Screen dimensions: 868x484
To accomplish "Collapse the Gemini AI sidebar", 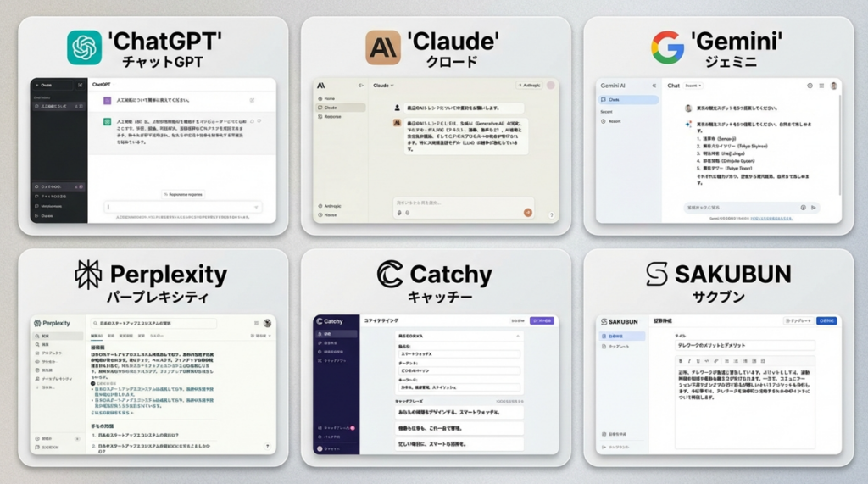I will point(654,86).
